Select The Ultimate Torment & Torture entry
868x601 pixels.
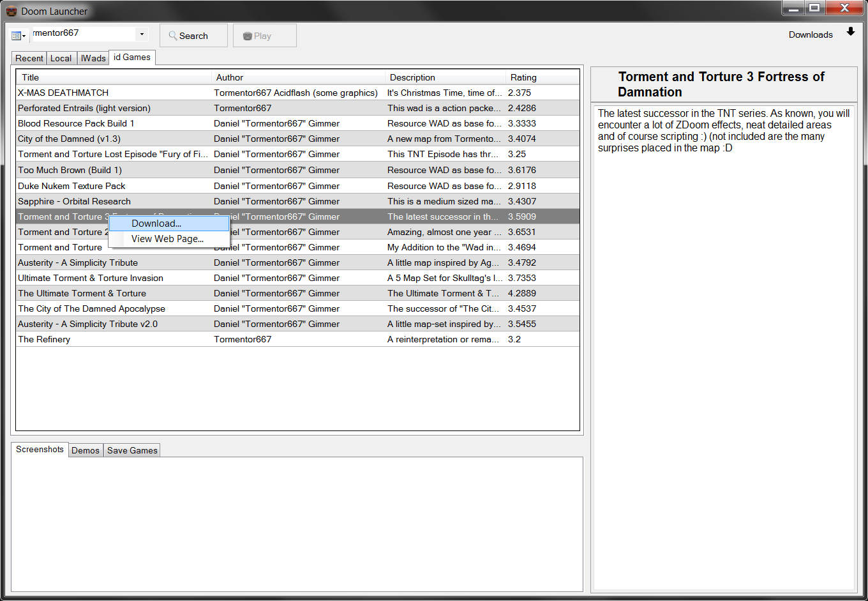82,293
